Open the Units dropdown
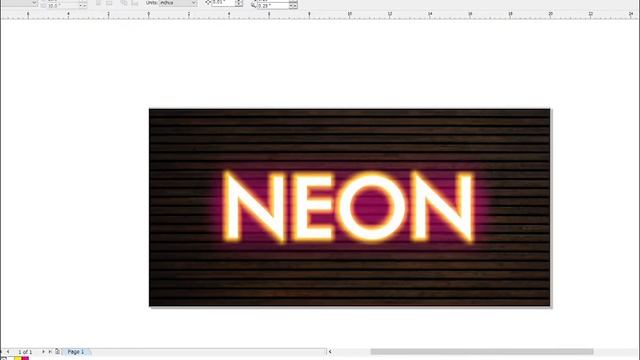Image resolution: width=640 pixels, height=360 pixels. [x=178, y=2]
